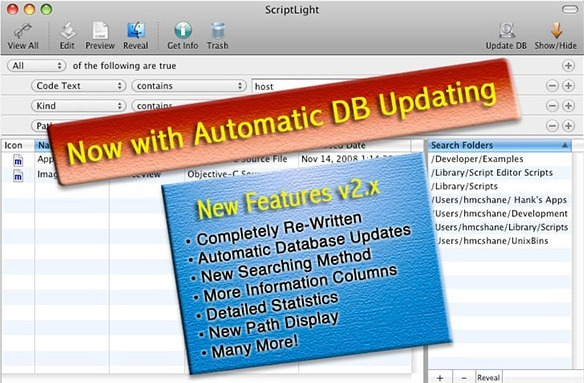584x383 pixels.
Task: Sort by Search Folders column header
Action: tap(499, 145)
